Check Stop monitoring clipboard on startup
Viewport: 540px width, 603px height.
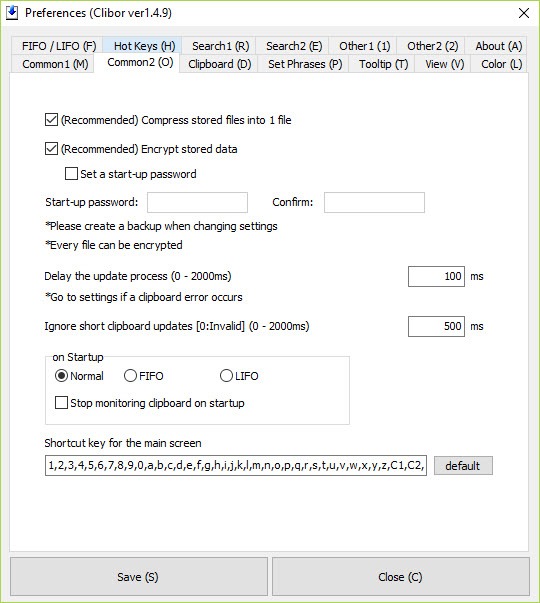pos(61,403)
